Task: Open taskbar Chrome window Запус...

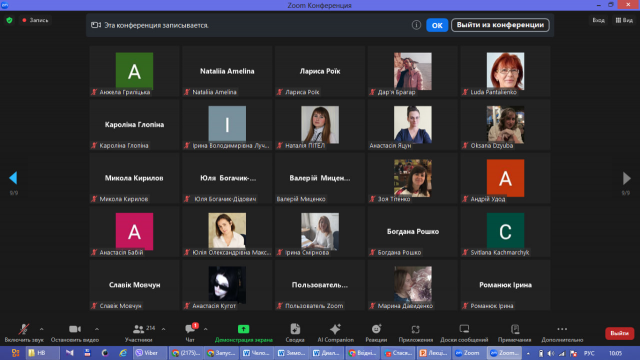Action: coord(221,353)
